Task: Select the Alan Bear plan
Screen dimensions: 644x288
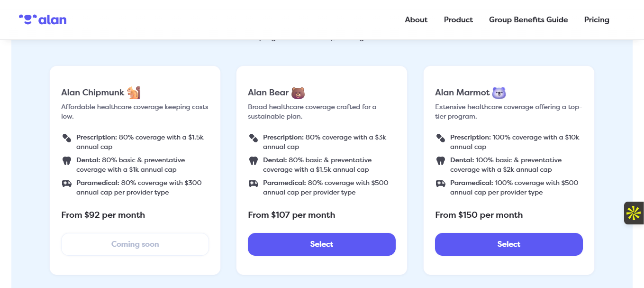Action: (322, 244)
